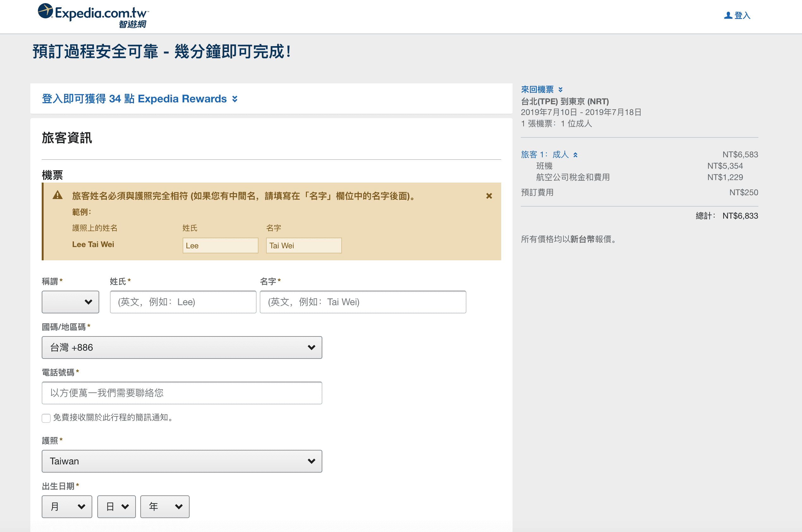Expand the Expedia Rewards login section
This screenshot has width=802, height=532.
pyautogui.click(x=235, y=99)
